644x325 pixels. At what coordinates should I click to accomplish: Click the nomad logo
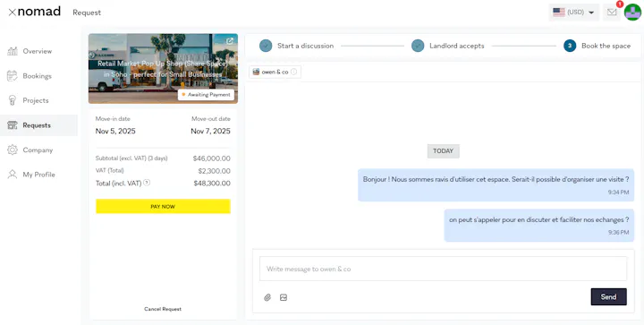35,12
